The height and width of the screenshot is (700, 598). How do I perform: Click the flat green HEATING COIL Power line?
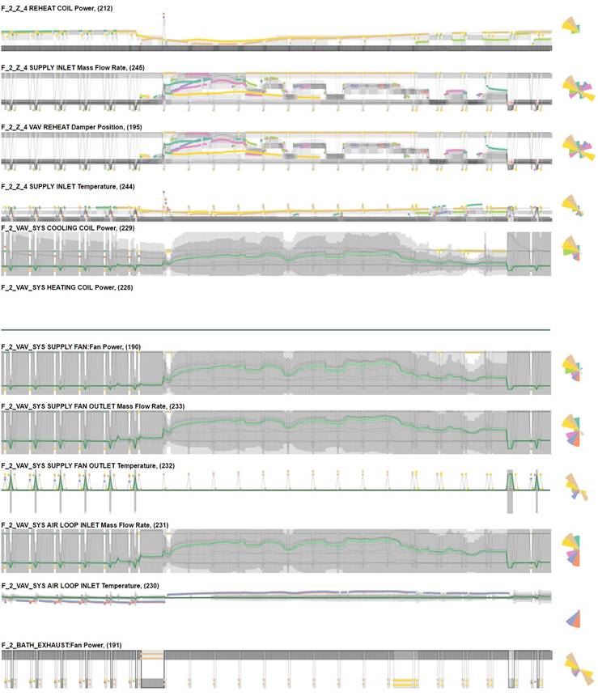click(x=275, y=330)
